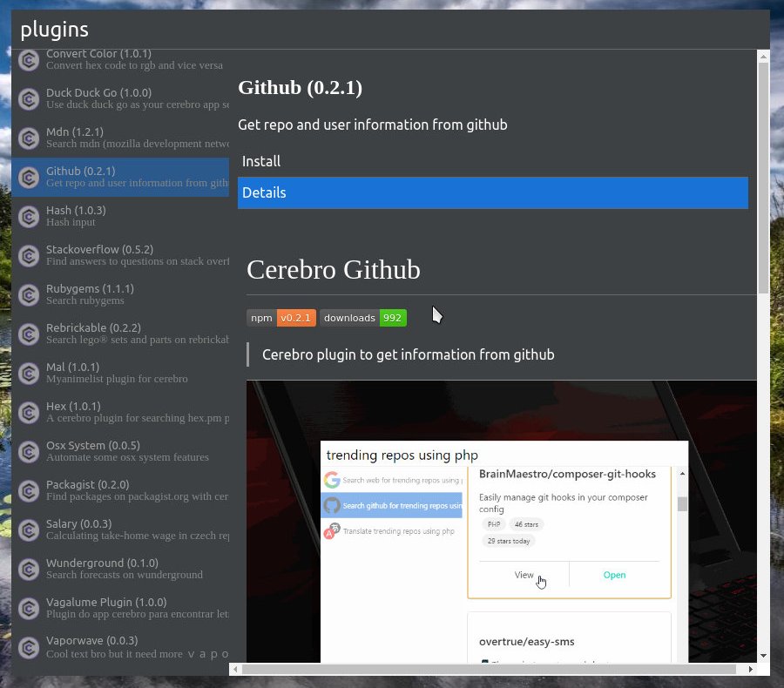This screenshot has height=688, width=784.
Task: Click the Github plugin icon in list
Action: [x=29, y=178]
